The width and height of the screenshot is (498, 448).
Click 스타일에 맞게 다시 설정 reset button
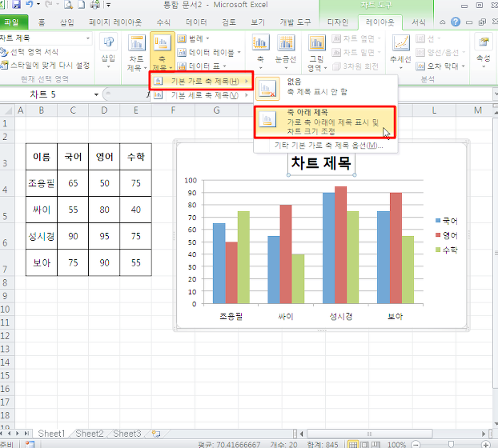(x=45, y=66)
